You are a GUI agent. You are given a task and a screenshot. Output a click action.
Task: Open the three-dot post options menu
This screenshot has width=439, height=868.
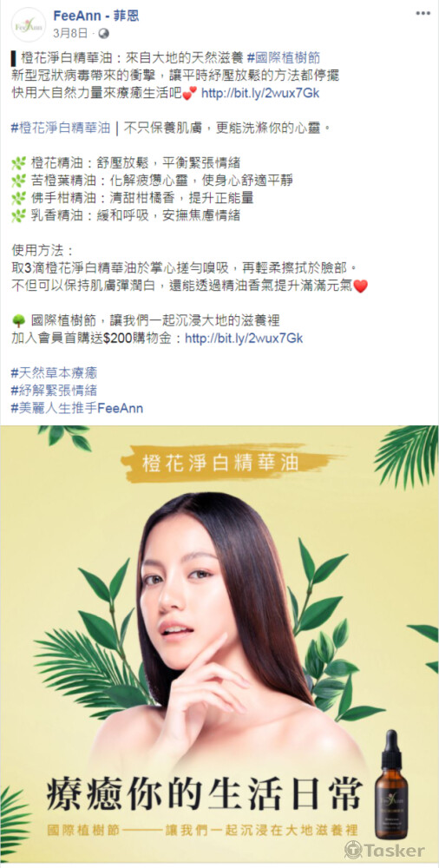(423, 13)
